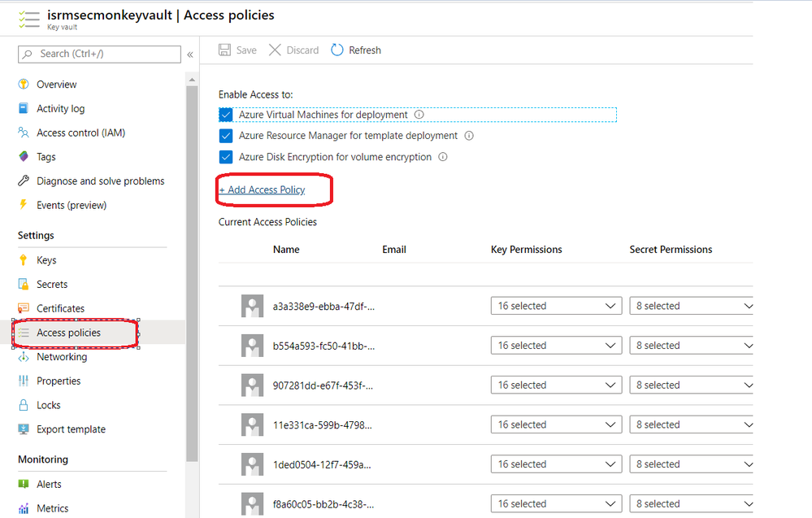Click the Metrics chart icon
The width and height of the screenshot is (812, 518).
(x=24, y=508)
